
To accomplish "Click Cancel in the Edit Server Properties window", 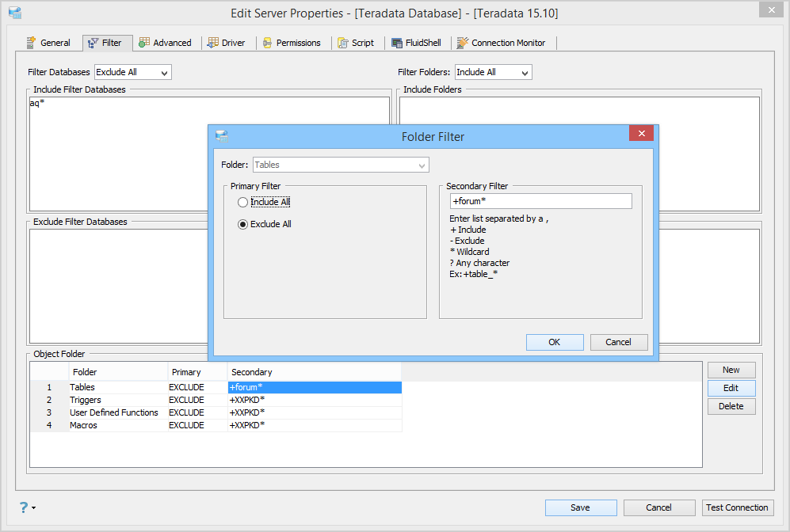I will (659, 507).
